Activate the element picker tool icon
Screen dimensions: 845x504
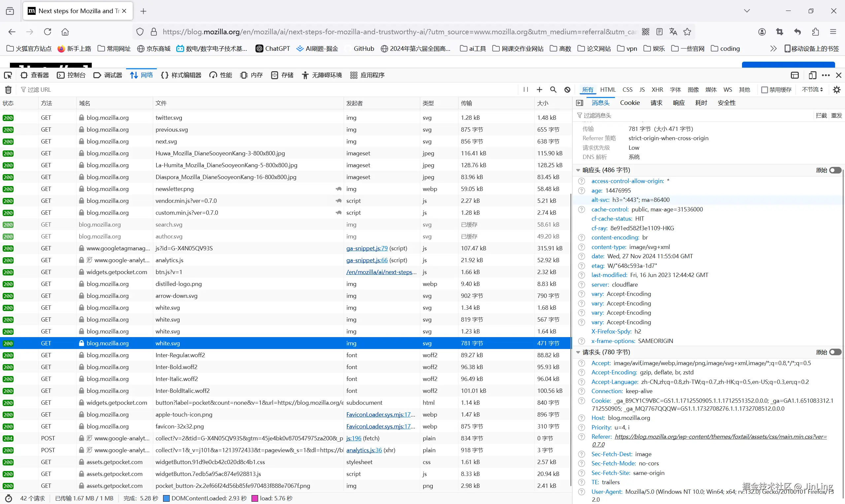click(8, 75)
